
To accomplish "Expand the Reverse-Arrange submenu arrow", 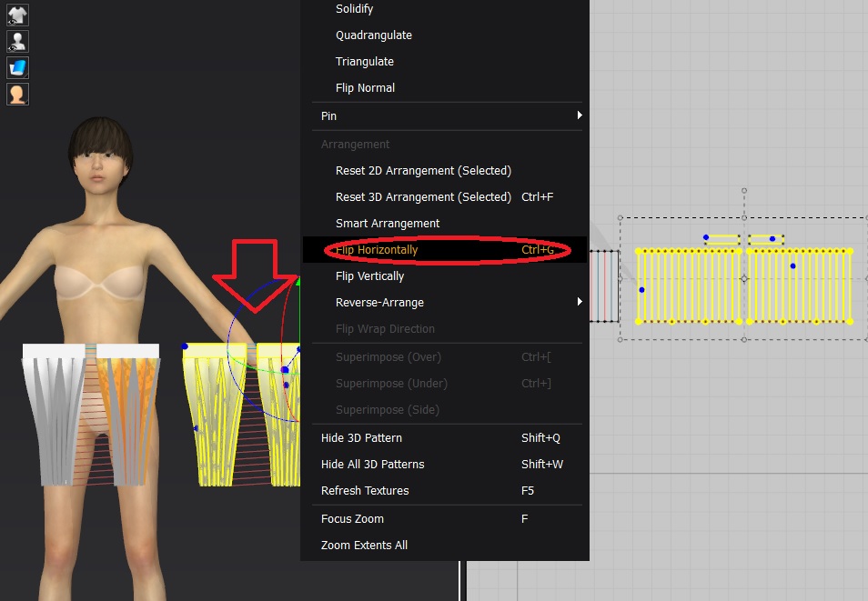I will coord(579,302).
